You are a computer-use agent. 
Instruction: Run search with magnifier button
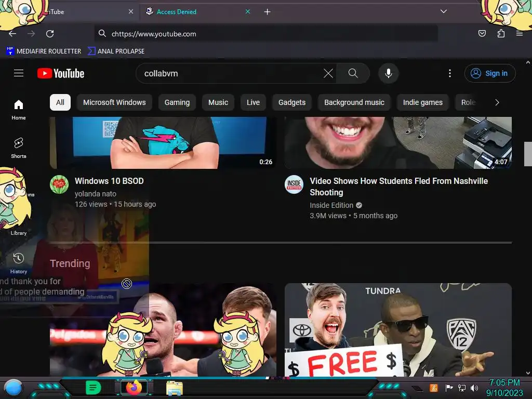[x=353, y=73]
